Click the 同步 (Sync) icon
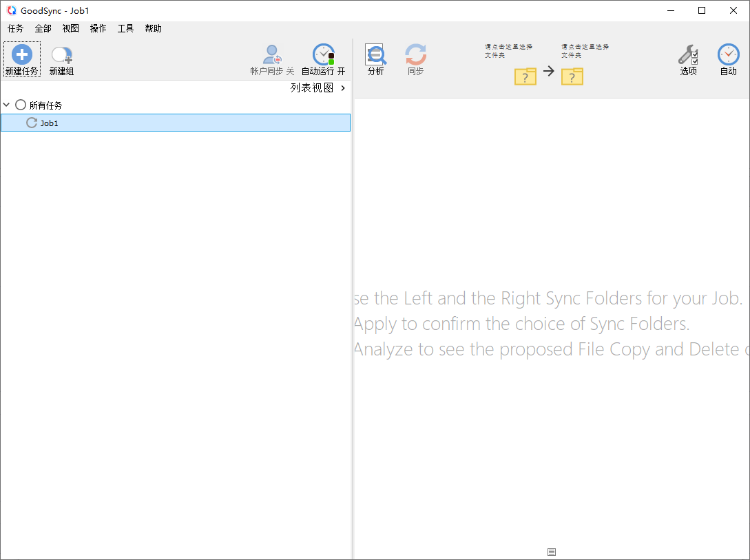Screen dimensions: 750x560 415,54
